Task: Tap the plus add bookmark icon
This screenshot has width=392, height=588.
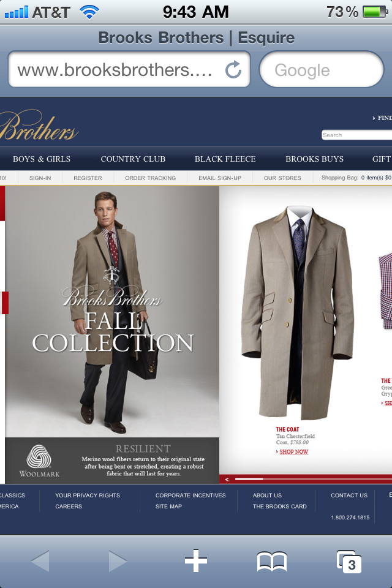Action: pyautogui.click(x=196, y=561)
